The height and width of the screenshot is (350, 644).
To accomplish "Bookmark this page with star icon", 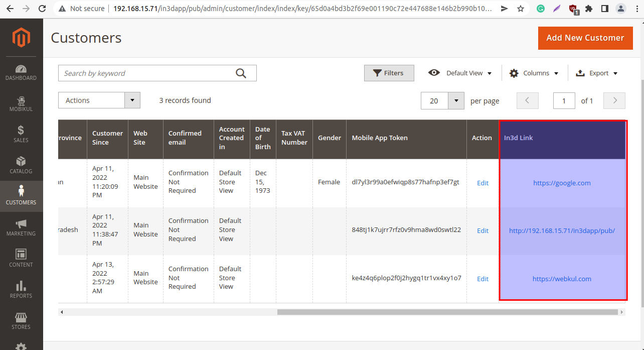I will pyautogui.click(x=521, y=9).
